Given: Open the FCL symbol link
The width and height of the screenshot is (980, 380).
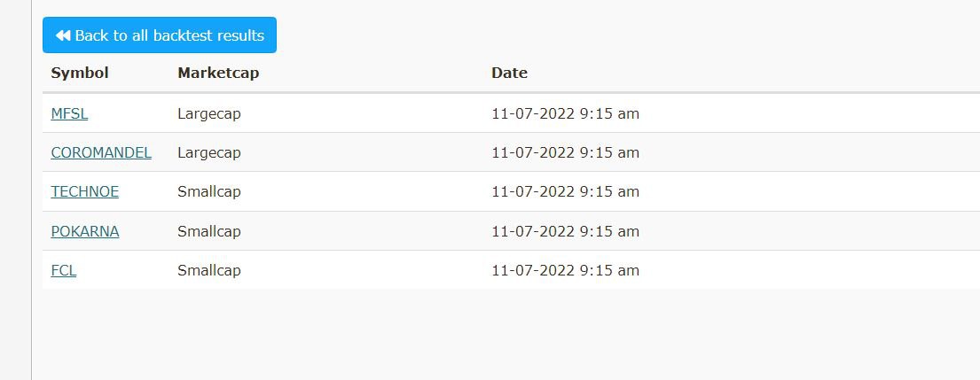Looking at the screenshot, I should [64, 270].
